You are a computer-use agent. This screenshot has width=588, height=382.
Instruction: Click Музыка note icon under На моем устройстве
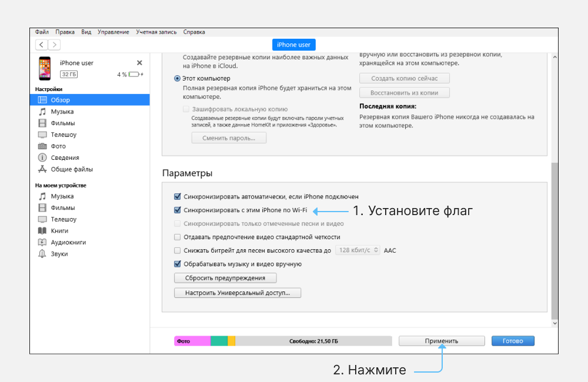(42, 196)
